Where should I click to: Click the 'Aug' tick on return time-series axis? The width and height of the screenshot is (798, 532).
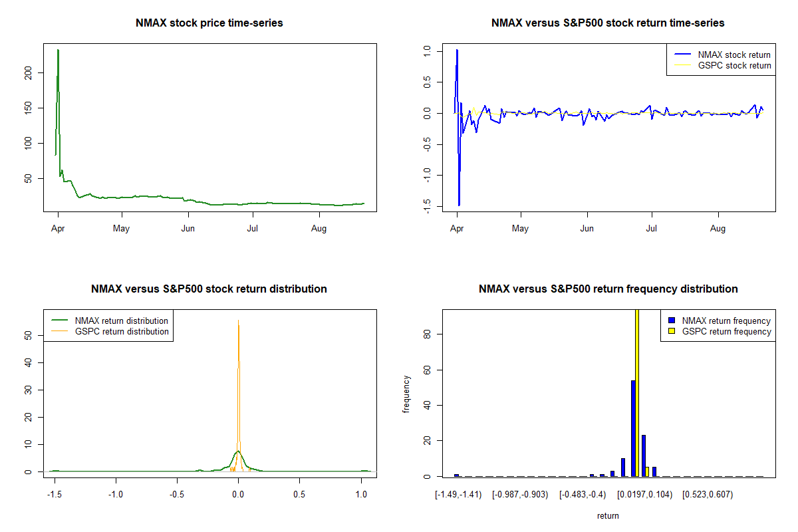tap(718, 228)
